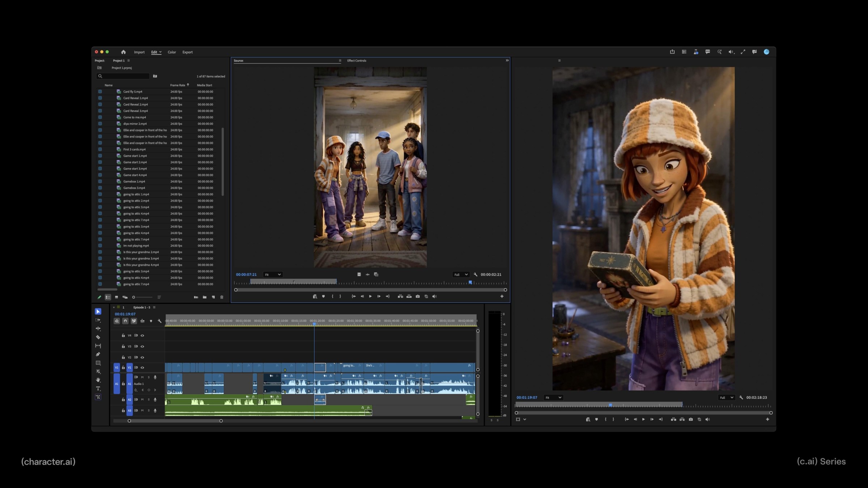Click Lift button in Program monitor
The height and width of the screenshot is (488, 868).
tap(673, 419)
